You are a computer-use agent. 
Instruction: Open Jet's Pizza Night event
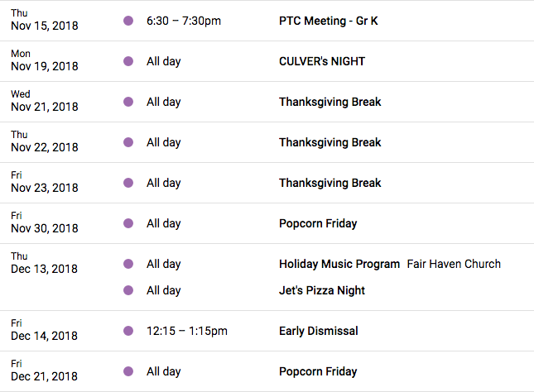click(322, 290)
